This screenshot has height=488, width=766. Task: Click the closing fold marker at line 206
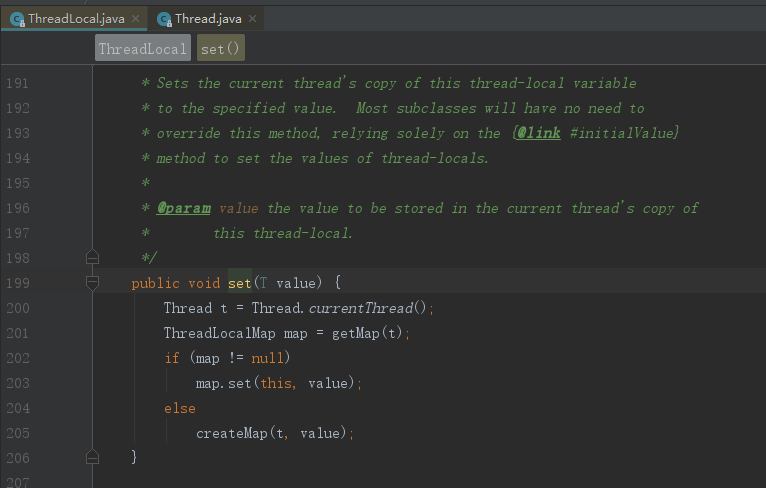point(92,457)
